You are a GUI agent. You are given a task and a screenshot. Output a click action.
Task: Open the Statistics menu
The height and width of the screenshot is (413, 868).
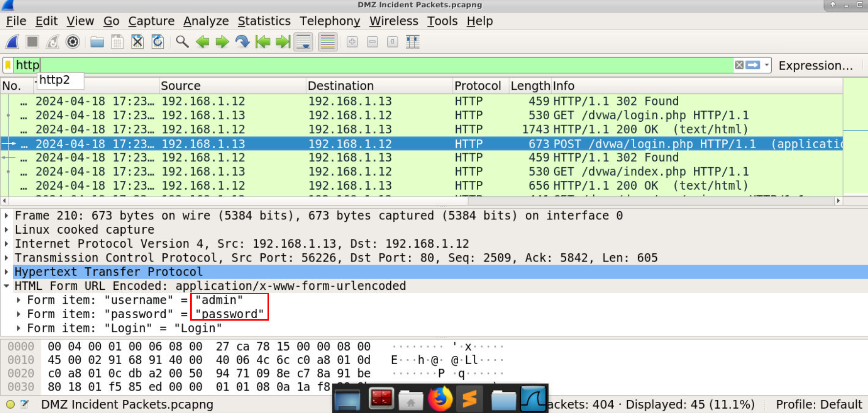264,21
